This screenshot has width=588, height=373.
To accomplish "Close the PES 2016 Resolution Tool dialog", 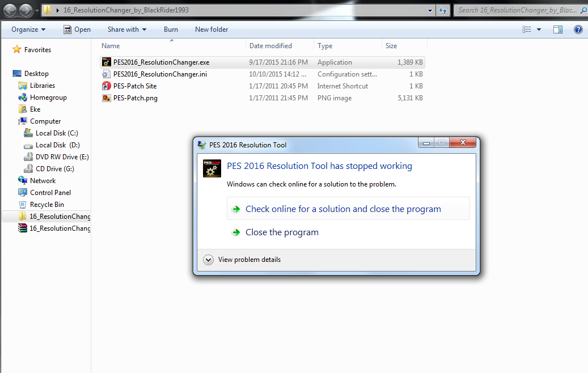I will [463, 142].
